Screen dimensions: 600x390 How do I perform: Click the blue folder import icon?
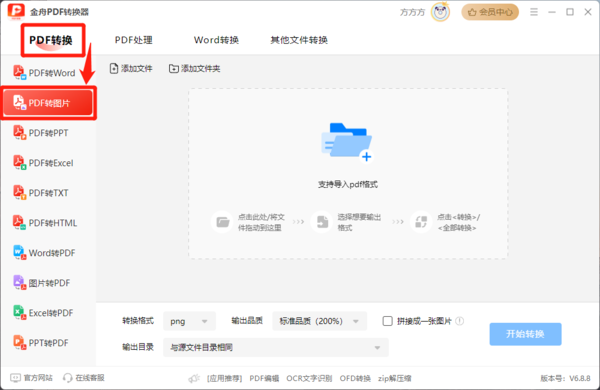tap(347, 142)
